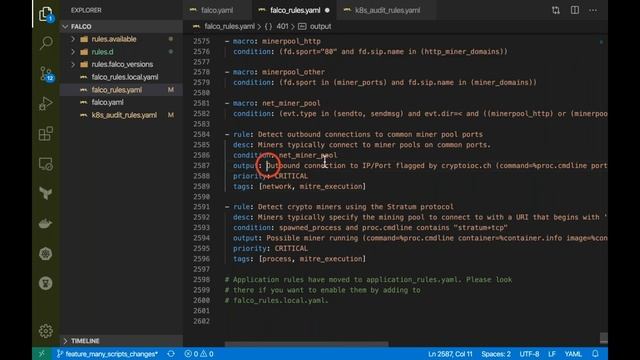This screenshot has width=640, height=360.
Task: Open Source Control view with 12 badge
Action: (x=46, y=73)
